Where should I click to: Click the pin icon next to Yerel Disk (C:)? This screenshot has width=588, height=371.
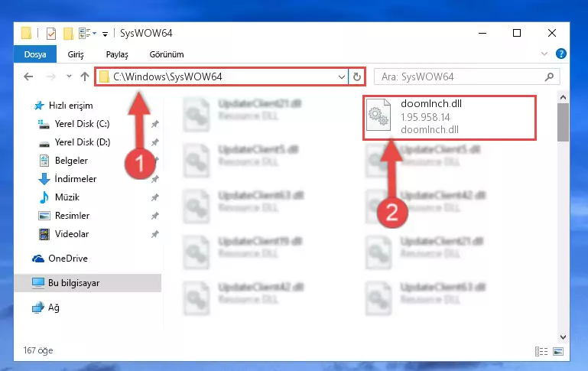[x=154, y=124]
